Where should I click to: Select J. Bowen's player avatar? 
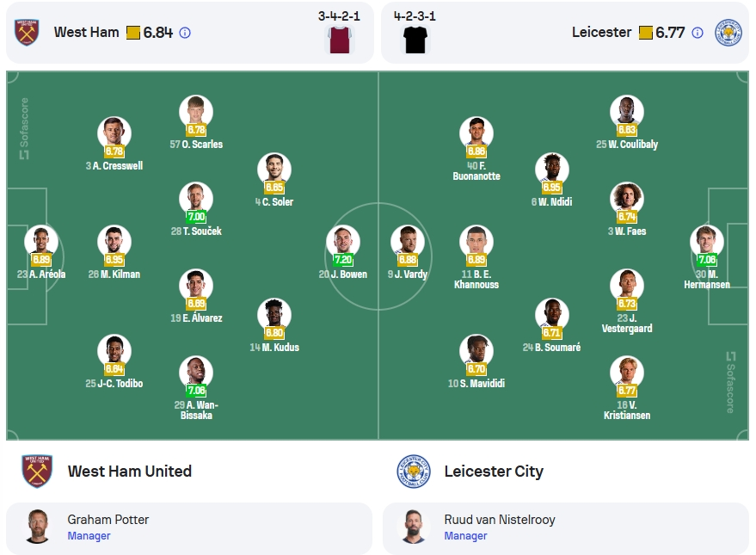point(343,242)
